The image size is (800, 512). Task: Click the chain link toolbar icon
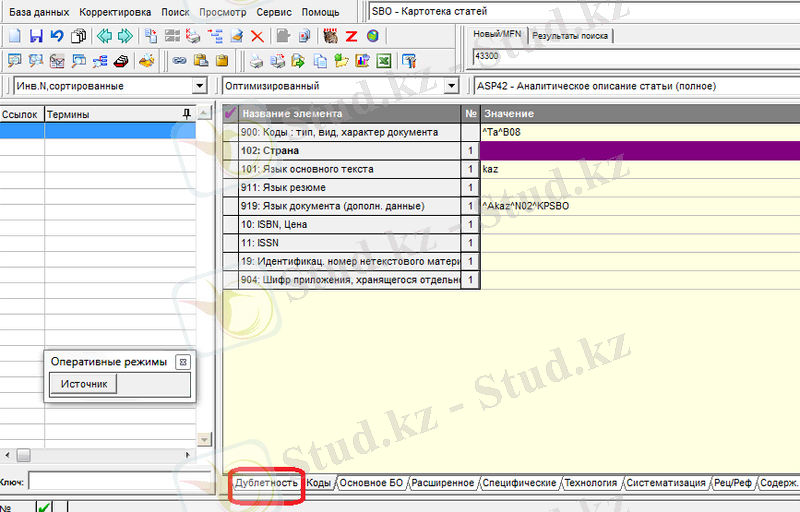[179, 61]
